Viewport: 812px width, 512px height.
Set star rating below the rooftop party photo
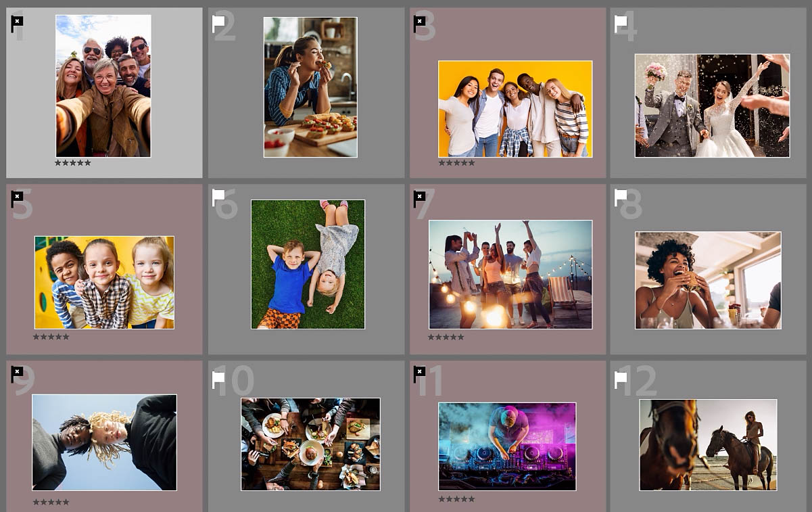[x=446, y=337]
